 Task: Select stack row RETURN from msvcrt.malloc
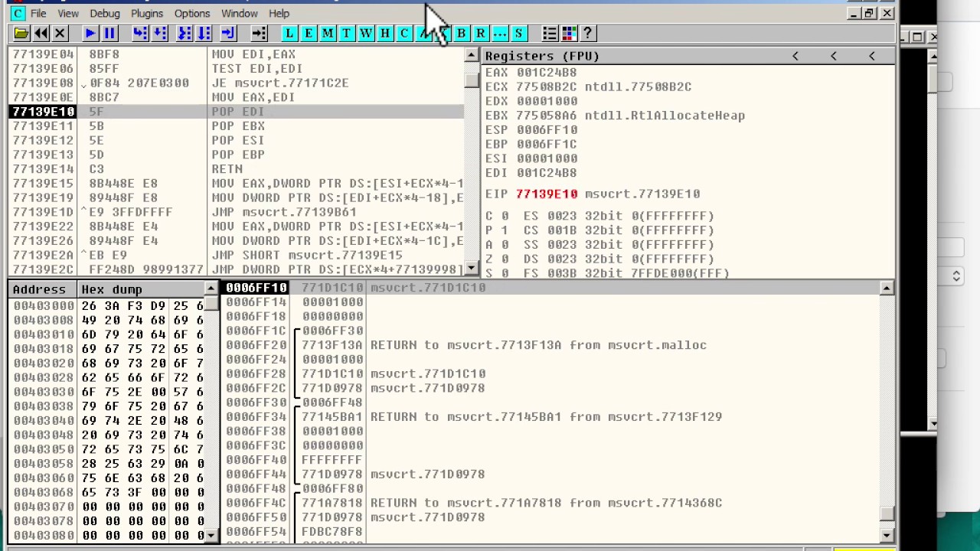550,345
